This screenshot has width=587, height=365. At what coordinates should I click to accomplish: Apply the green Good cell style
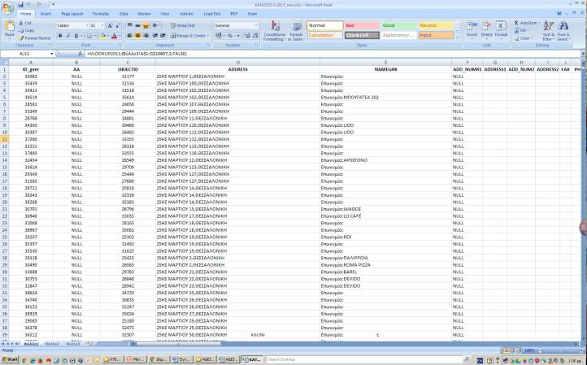pyautogui.click(x=399, y=26)
